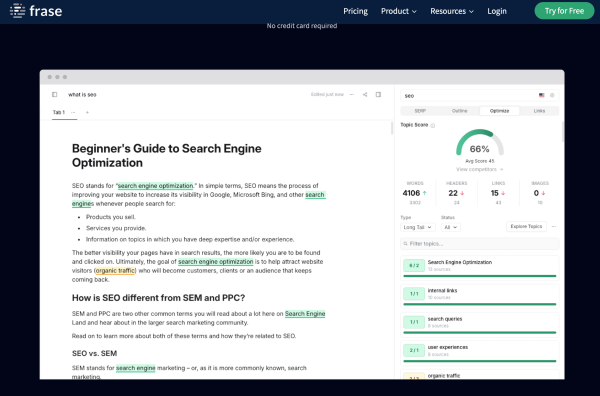Expand the Resources dropdown menu

point(452,11)
